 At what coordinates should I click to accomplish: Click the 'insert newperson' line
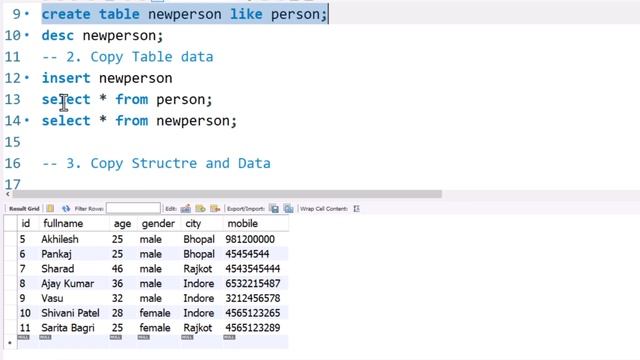pos(107,78)
